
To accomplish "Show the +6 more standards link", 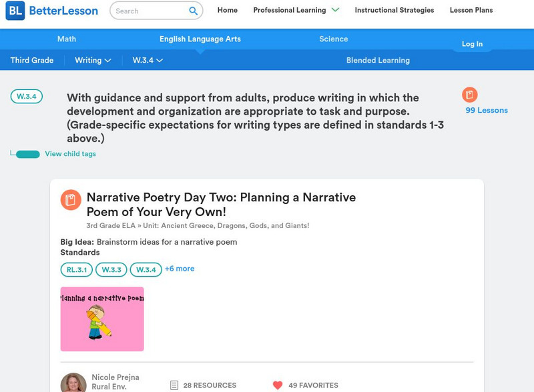I will (x=180, y=269).
